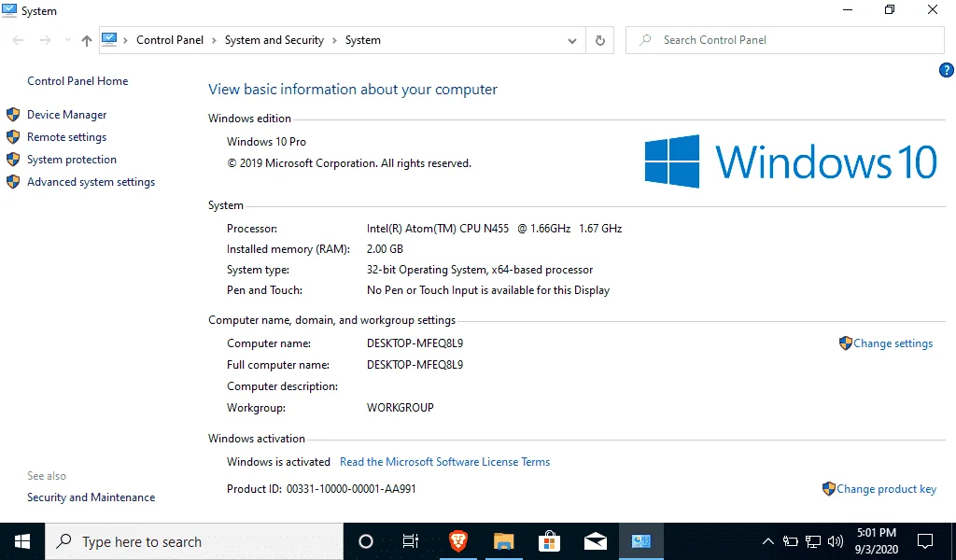This screenshot has height=560, width=956.
Task: Click the Up one level arrow
Action: point(87,41)
